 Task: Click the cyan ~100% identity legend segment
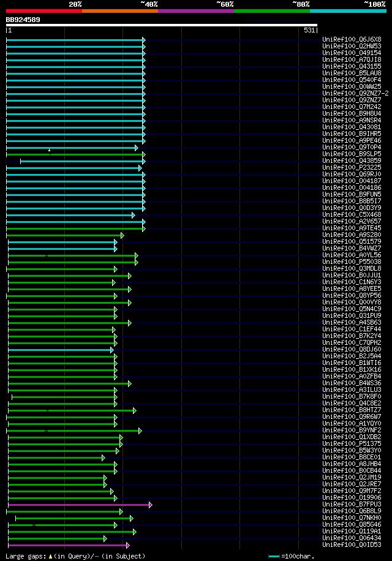[x=348, y=11]
